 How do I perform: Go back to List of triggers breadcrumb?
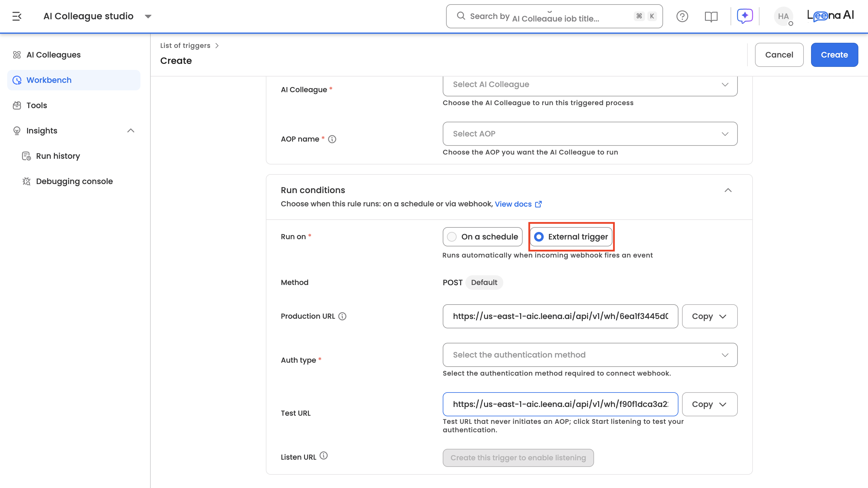tap(185, 45)
